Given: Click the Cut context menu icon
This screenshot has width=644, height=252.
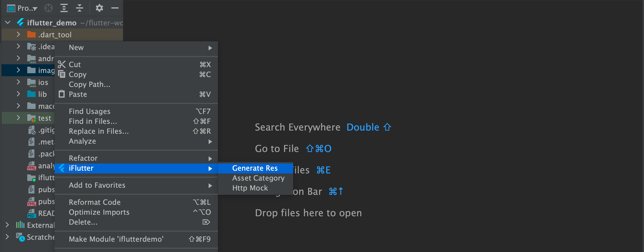Looking at the screenshot, I should (62, 64).
